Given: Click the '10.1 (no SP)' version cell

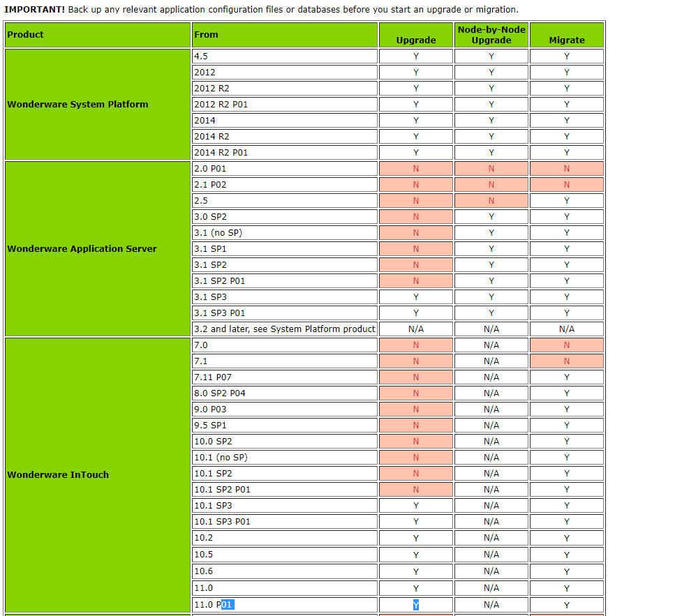Looking at the screenshot, I should click(x=284, y=458).
